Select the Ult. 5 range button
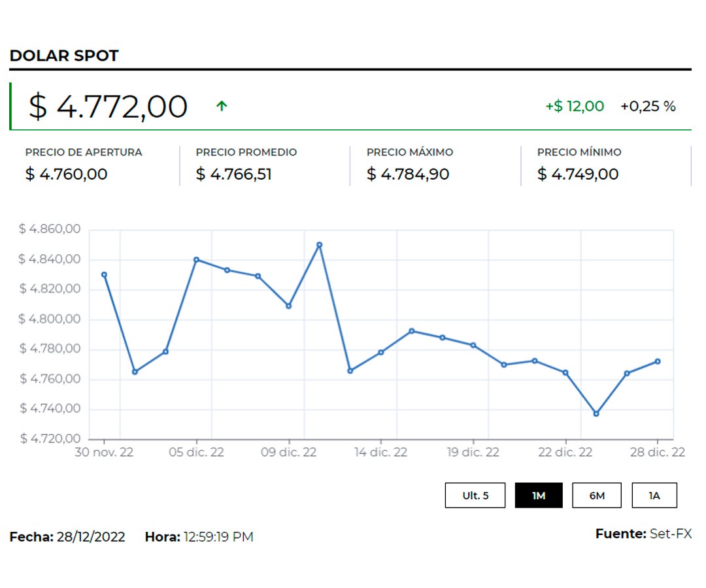 tap(475, 495)
